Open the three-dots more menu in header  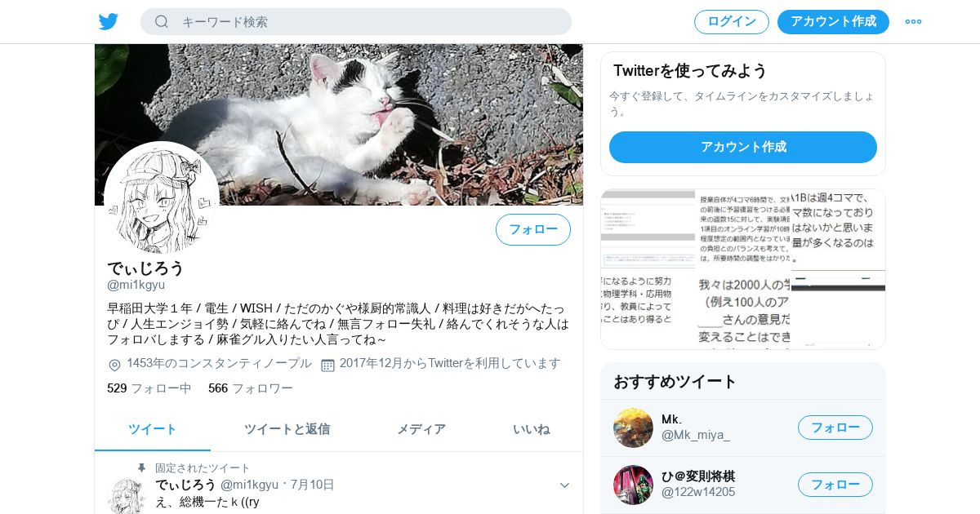click(913, 22)
